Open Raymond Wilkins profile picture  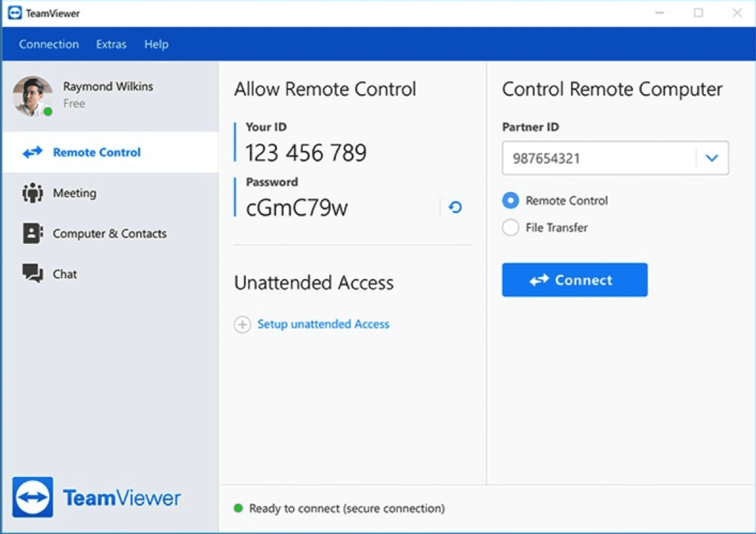pos(33,96)
